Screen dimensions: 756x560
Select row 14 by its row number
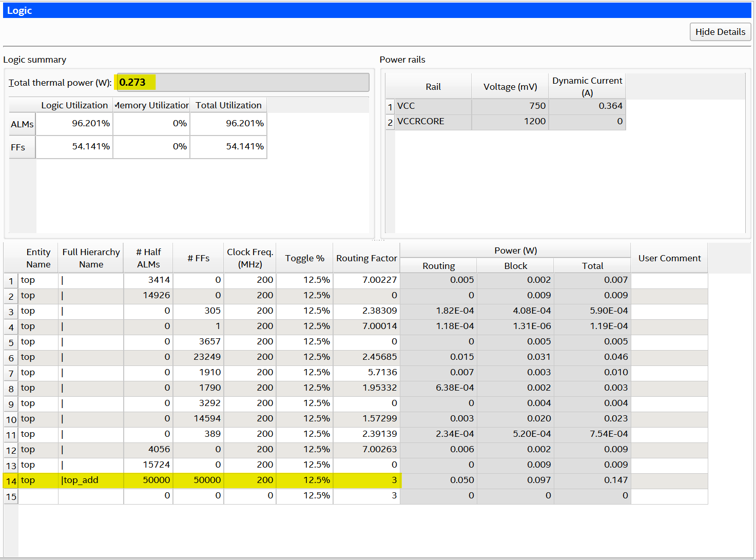(11, 481)
